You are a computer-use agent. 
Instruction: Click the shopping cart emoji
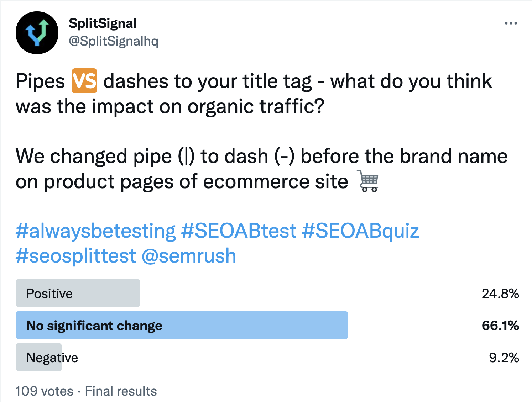(369, 181)
